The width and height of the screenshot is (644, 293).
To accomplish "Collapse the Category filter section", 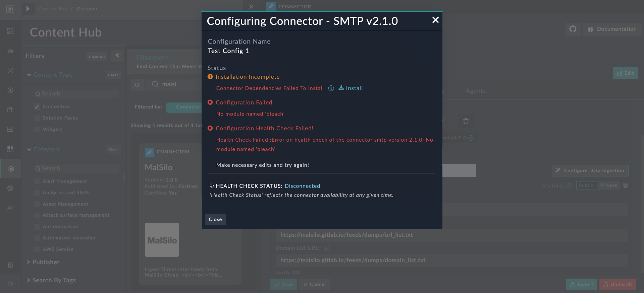I will pyautogui.click(x=29, y=149).
